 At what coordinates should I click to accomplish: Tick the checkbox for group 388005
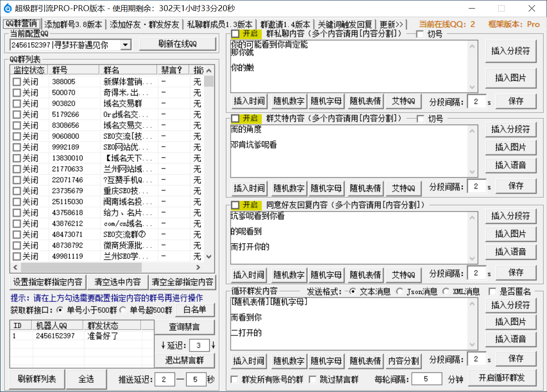(17, 81)
